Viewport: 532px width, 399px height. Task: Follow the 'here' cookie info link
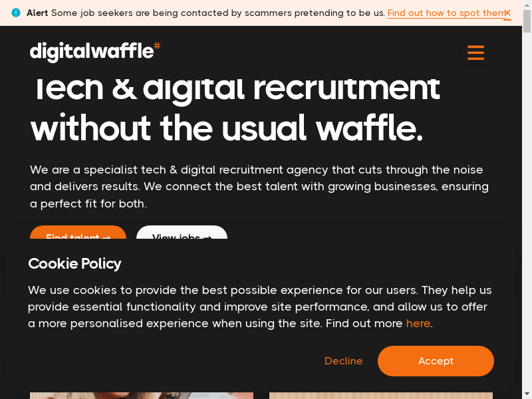[x=418, y=324]
